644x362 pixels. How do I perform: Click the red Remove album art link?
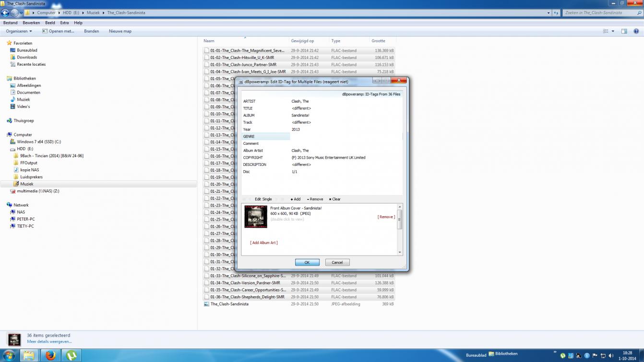click(x=386, y=217)
